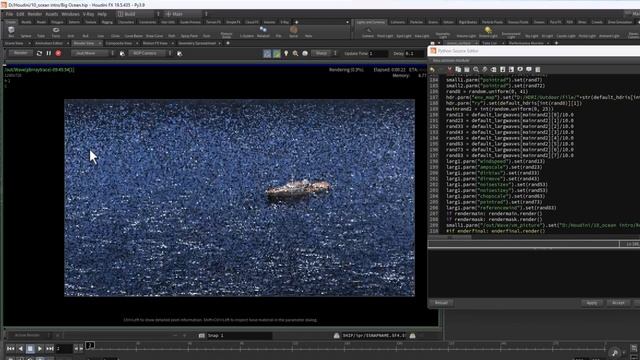
Task: Switch to the Scene View tab
Action: coord(14,43)
